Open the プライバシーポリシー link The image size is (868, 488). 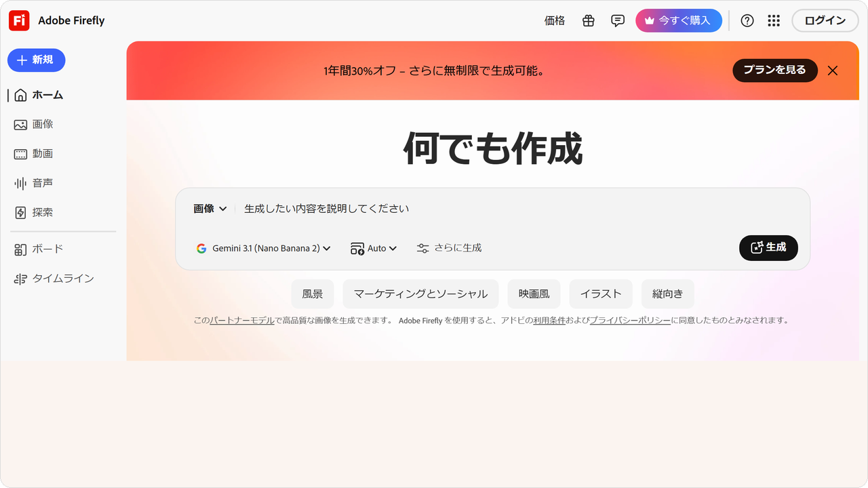pos(630,321)
